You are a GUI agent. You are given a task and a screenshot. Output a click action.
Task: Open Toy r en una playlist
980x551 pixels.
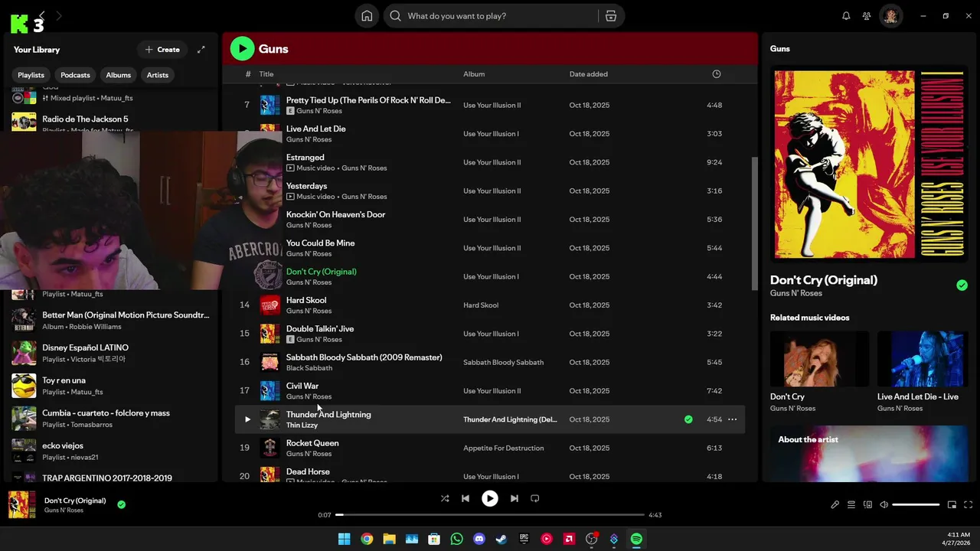point(111,386)
